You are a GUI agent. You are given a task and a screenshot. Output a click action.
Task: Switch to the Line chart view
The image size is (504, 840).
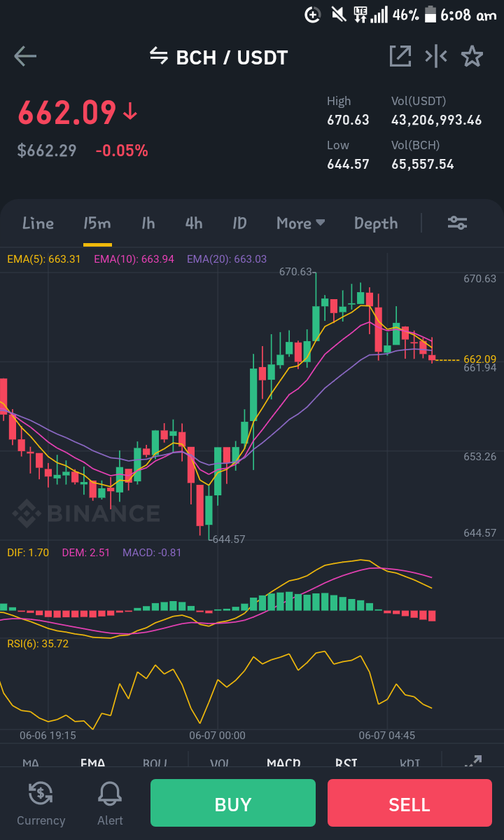(x=38, y=223)
